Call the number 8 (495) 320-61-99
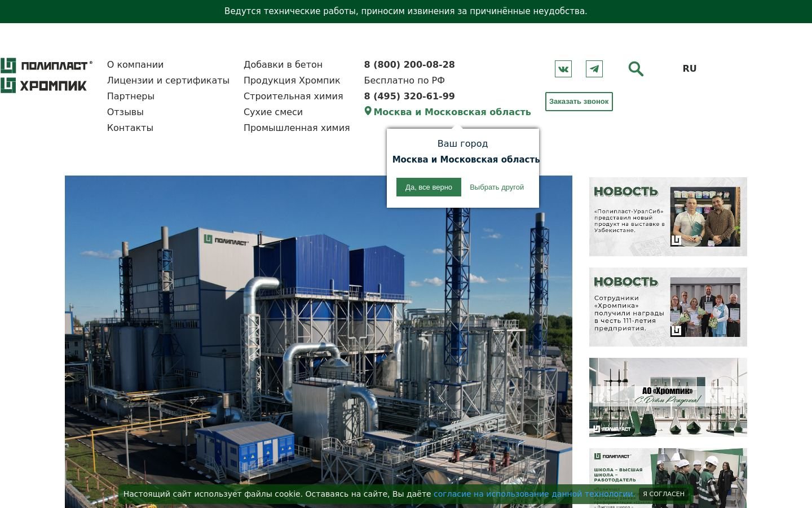Screen dimensions: 812x508 tap(409, 96)
